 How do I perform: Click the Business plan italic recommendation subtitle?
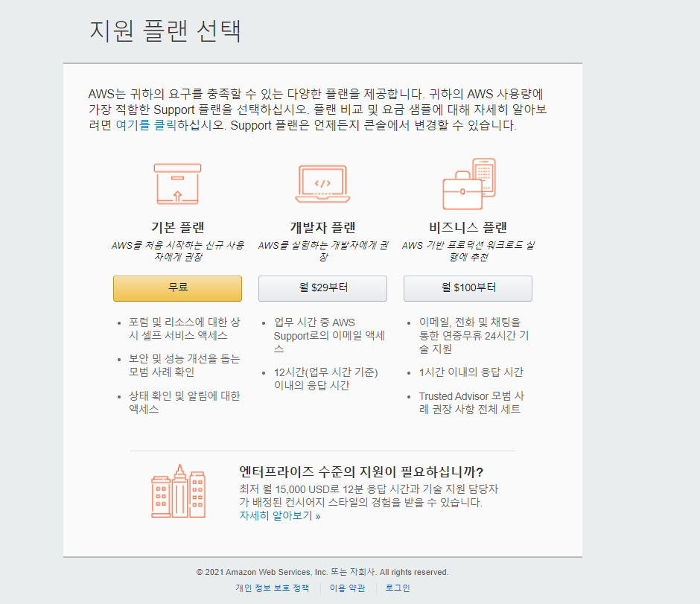click(x=468, y=251)
